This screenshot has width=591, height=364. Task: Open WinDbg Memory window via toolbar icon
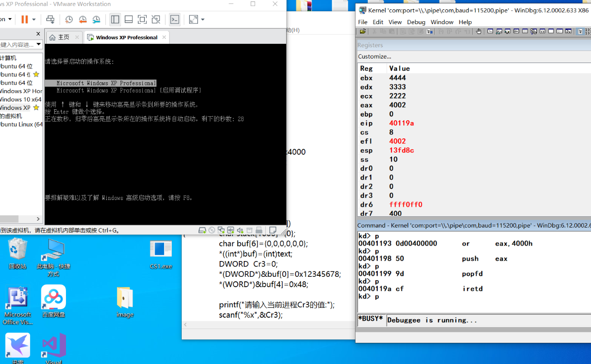(x=525, y=32)
